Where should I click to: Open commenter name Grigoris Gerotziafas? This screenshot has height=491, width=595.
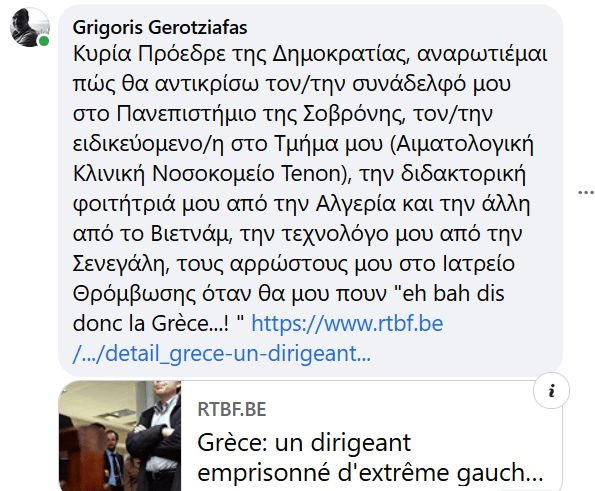tap(160, 28)
